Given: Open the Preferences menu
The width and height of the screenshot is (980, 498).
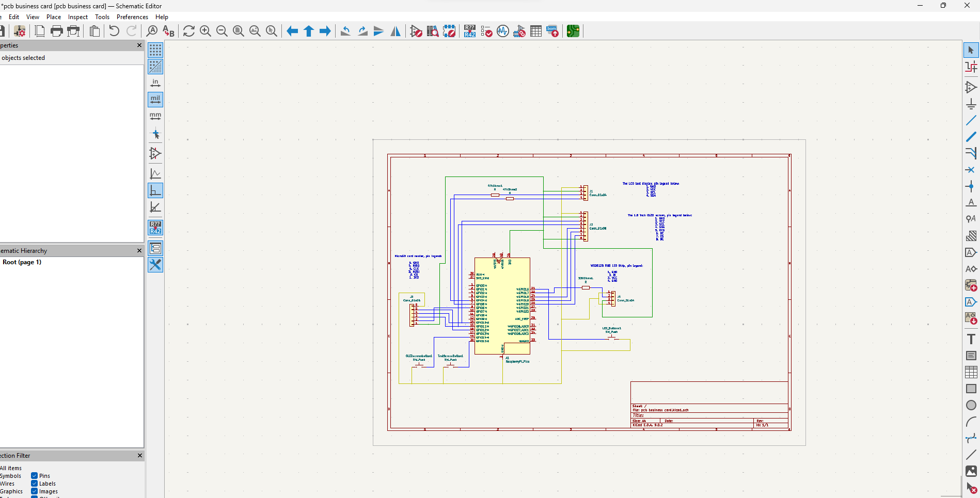Looking at the screenshot, I should pos(132,17).
